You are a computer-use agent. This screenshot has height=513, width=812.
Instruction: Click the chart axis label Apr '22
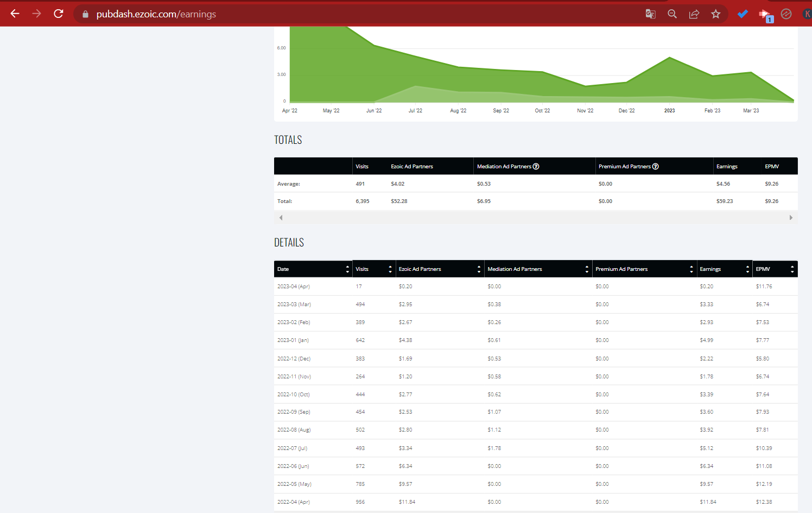pos(289,110)
